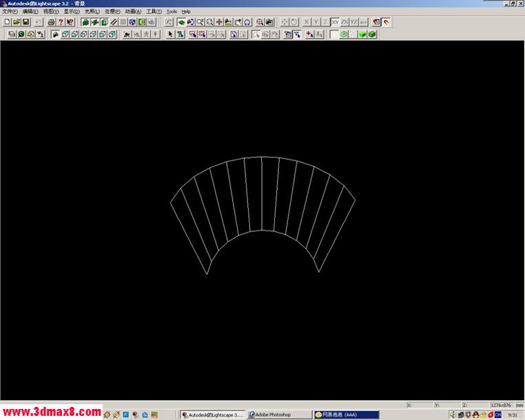Screen dimensions: 525x420
Task: Click the Print icon
Action: point(51,22)
